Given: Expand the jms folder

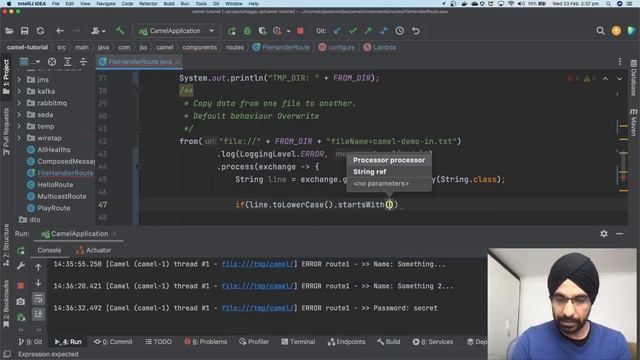Looking at the screenshot, I should (19, 80).
